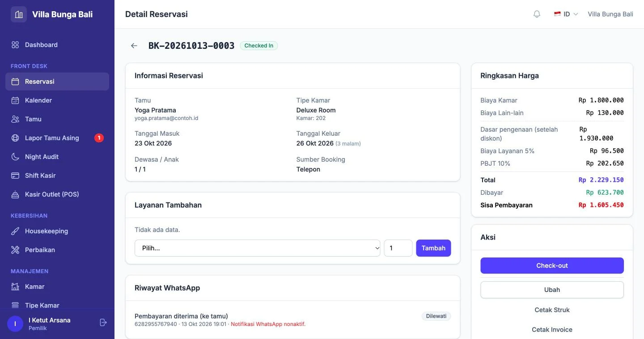Screen dimensions: 644x339
Task: Click the Kalender icon in sidebar
Action: pos(15,100)
